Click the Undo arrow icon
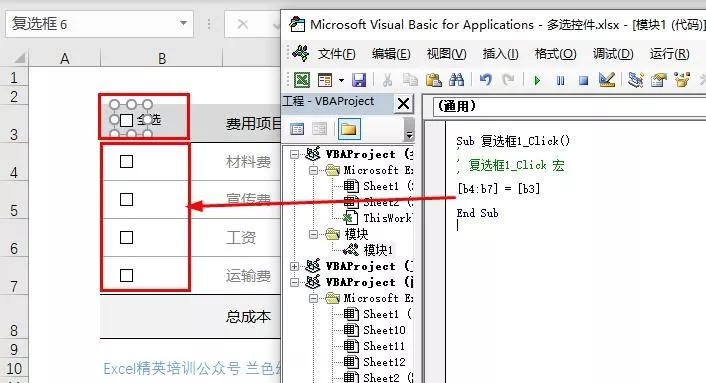The width and height of the screenshot is (706, 383). pos(485,80)
